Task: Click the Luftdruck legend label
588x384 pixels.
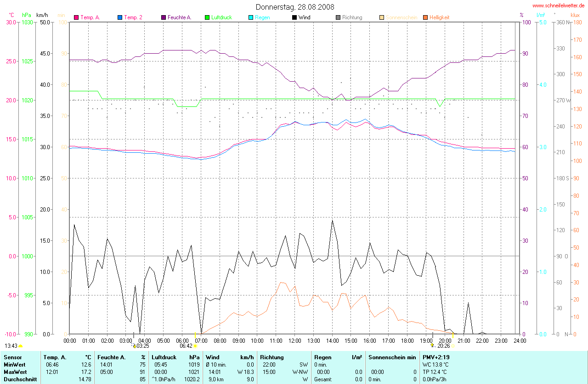Action: pos(221,17)
